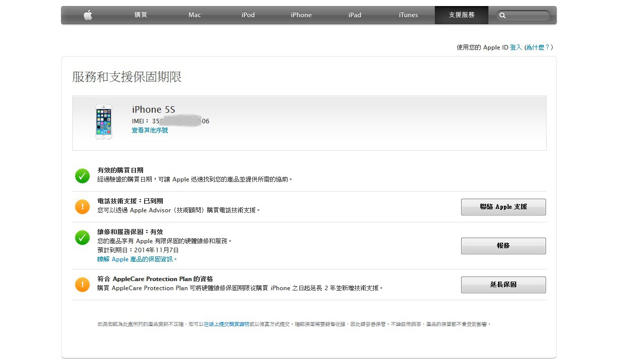Click the 電話技術支援：已到期 heading

pos(130,201)
